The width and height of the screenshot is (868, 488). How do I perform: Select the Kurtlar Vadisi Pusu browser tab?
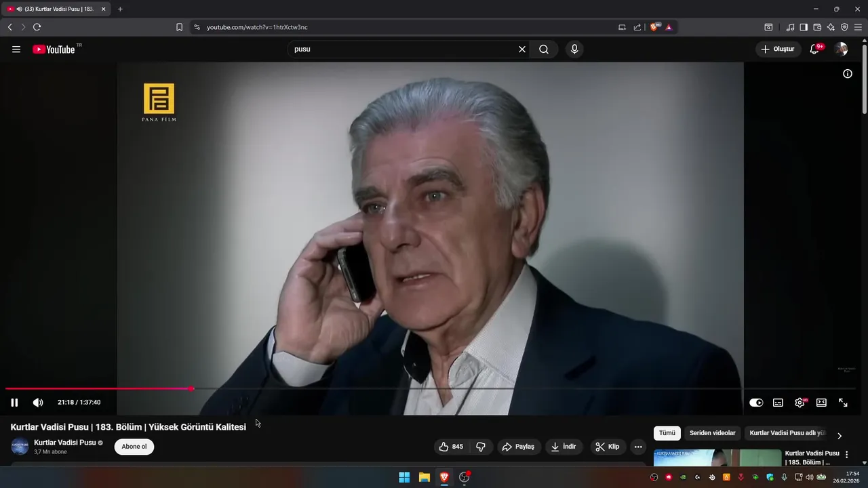pyautogui.click(x=56, y=9)
